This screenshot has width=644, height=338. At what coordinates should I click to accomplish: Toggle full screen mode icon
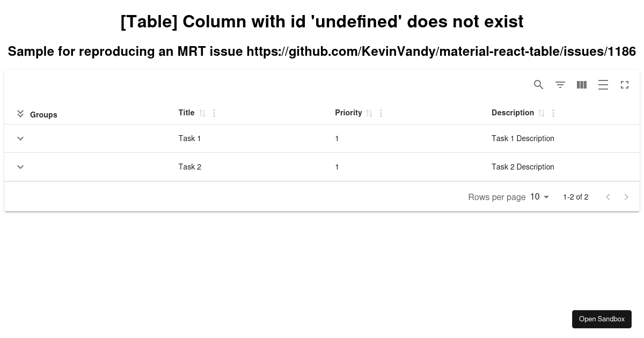click(x=625, y=85)
